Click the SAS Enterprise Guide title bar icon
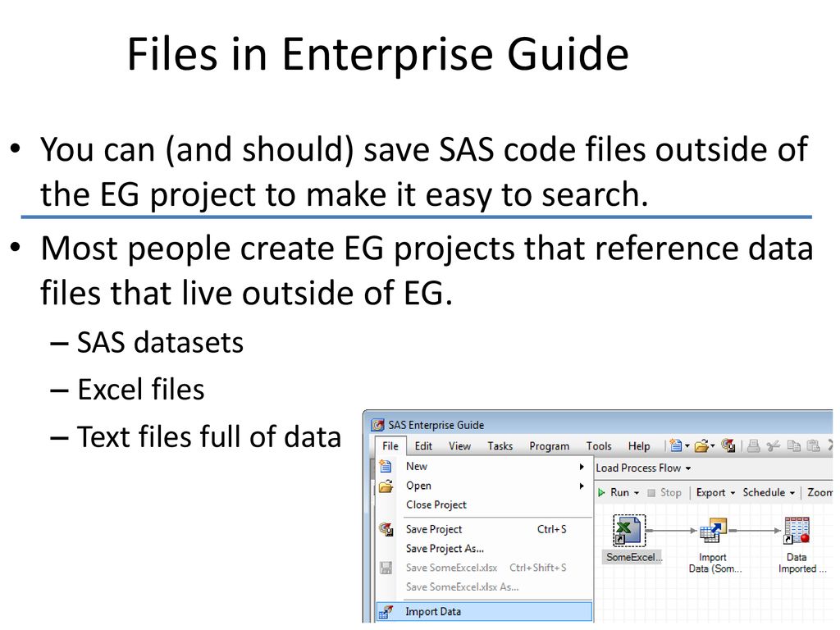 377,425
